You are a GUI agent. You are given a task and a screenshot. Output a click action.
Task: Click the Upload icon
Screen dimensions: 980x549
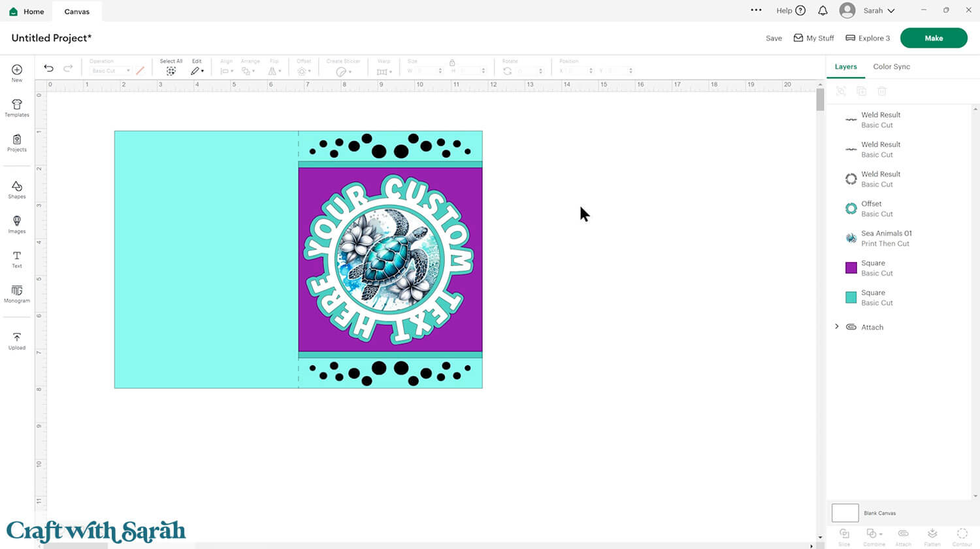pos(17,341)
